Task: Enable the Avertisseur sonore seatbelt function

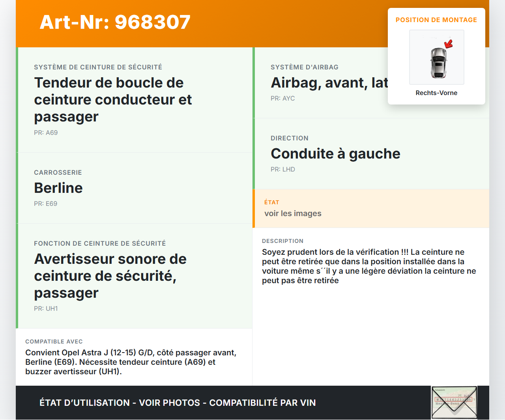Action: click(110, 276)
